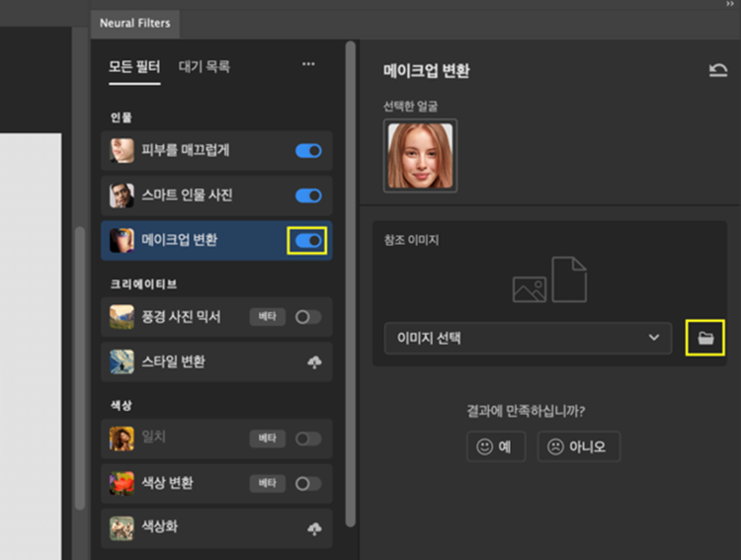Click the 아니오 not satisfied button
Image resolution: width=741 pixels, height=560 pixels.
coord(579,446)
